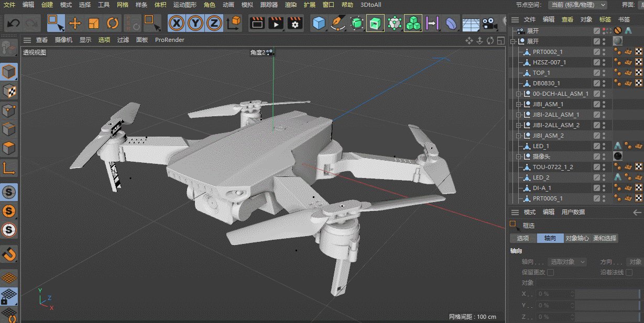Open the 选取对象 axis dropdown
The height and width of the screenshot is (323, 644).
(x=567, y=262)
